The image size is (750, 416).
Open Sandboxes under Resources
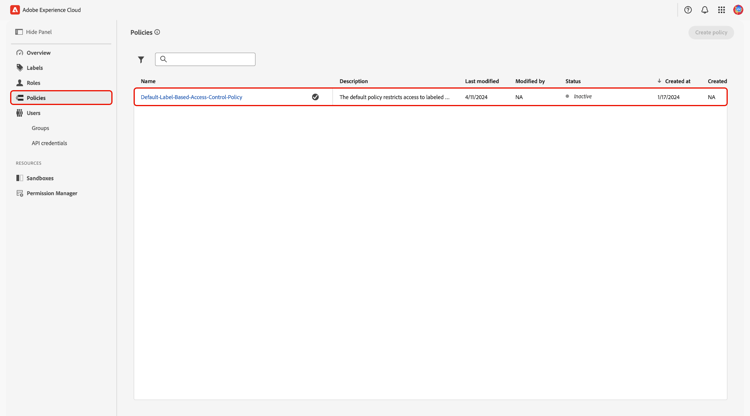pos(40,178)
